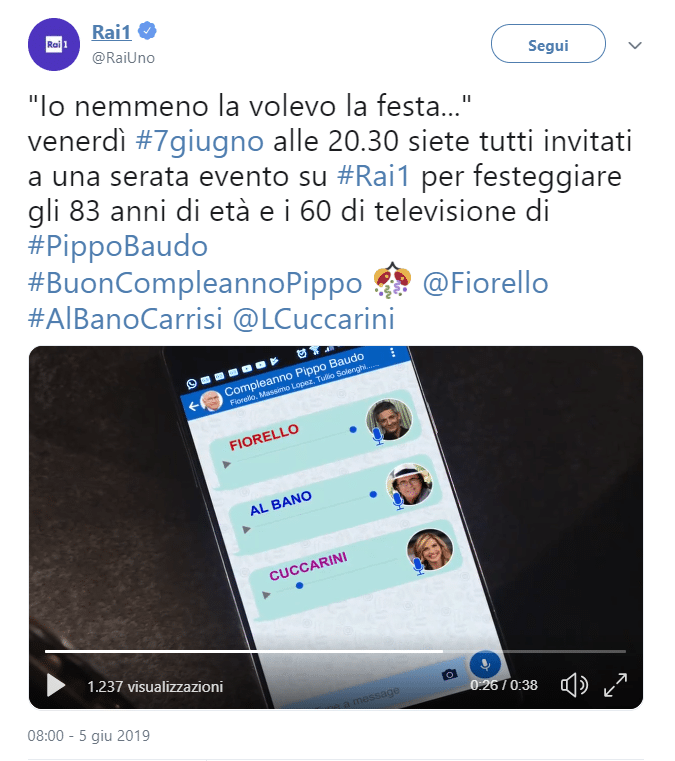Open the @Fiorello mention
The image size is (675, 761).
pyautogui.click(x=485, y=283)
